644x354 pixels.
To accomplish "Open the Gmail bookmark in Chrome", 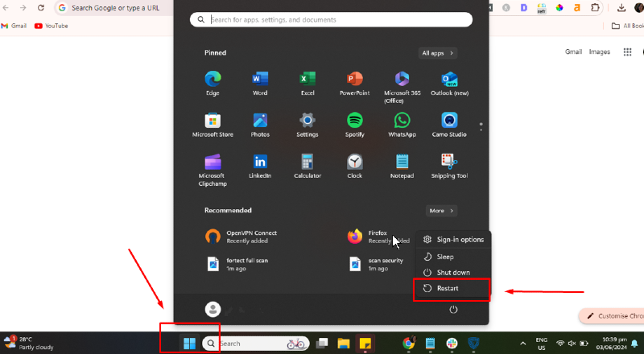I will 14,26.
